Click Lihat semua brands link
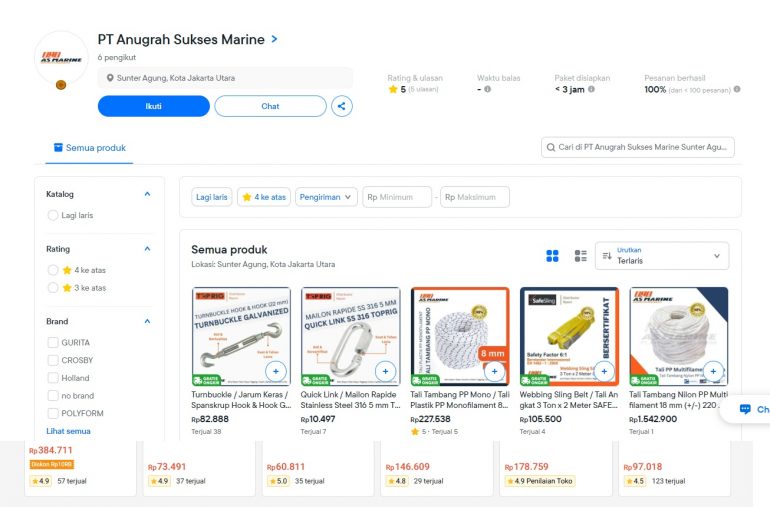The image size is (770, 507). point(69,431)
